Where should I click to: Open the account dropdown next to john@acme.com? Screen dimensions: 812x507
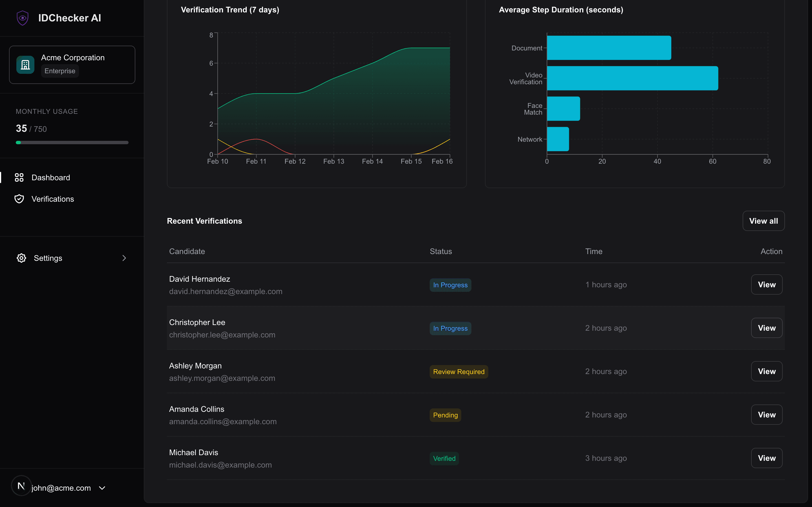point(102,488)
